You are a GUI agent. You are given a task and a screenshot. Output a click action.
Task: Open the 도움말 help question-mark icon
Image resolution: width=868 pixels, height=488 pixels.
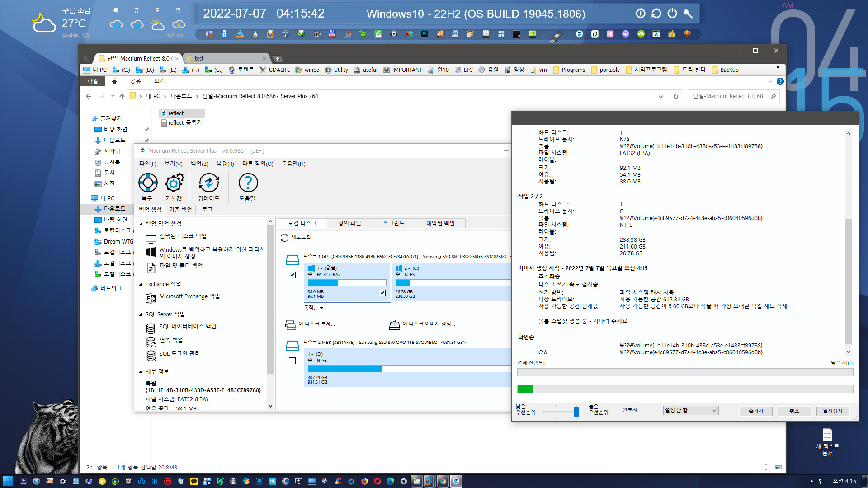coord(248,183)
